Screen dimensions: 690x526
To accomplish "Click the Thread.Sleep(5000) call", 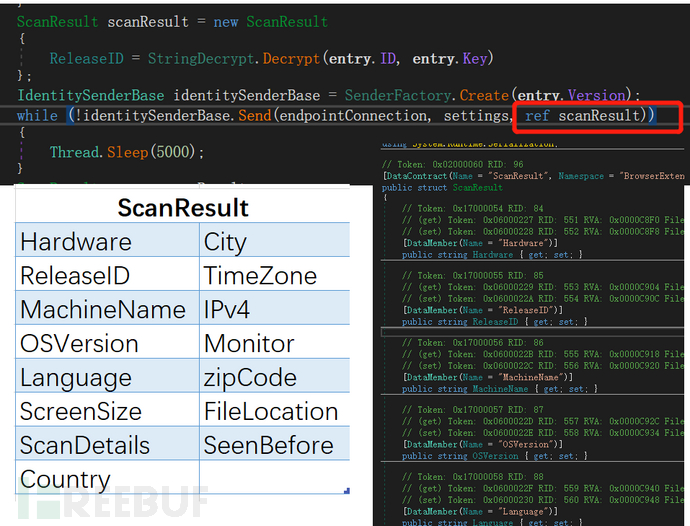I will coord(125,153).
